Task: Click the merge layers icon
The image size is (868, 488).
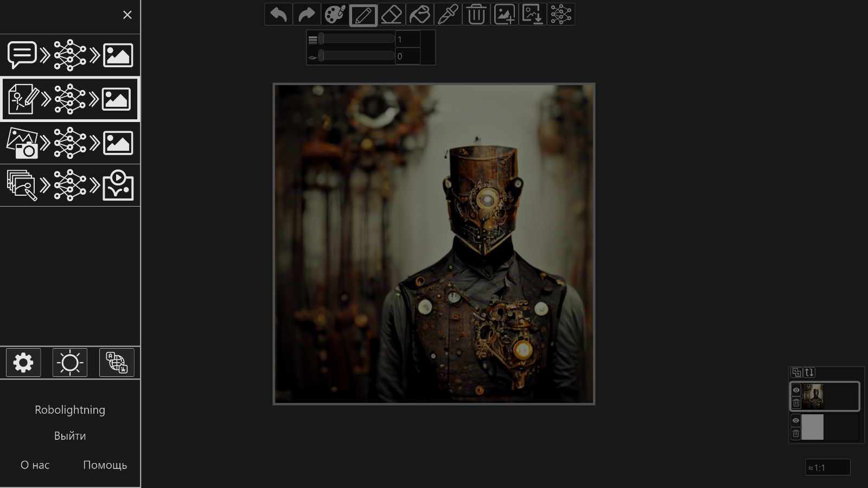Action: pyautogui.click(x=796, y=373)
